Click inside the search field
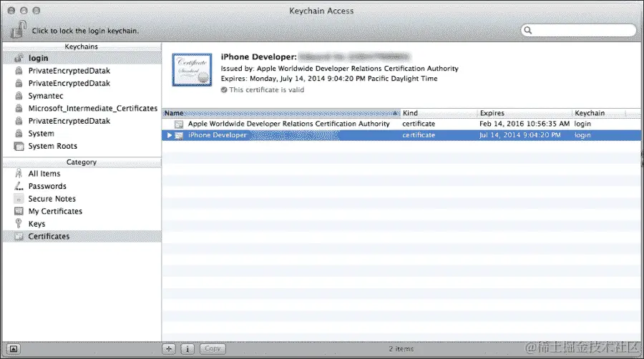The image size is (644, 359). coord(579,30)
